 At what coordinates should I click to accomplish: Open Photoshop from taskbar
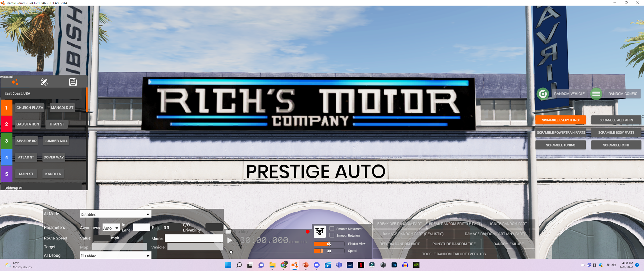click(394, 265)
